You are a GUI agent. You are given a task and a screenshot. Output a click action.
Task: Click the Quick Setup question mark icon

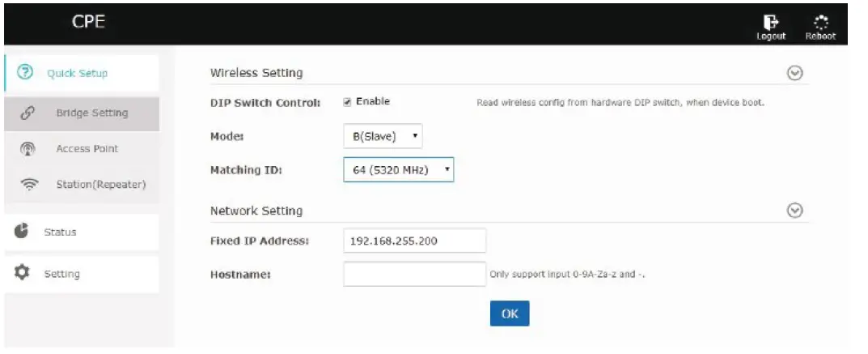(24, 73)
